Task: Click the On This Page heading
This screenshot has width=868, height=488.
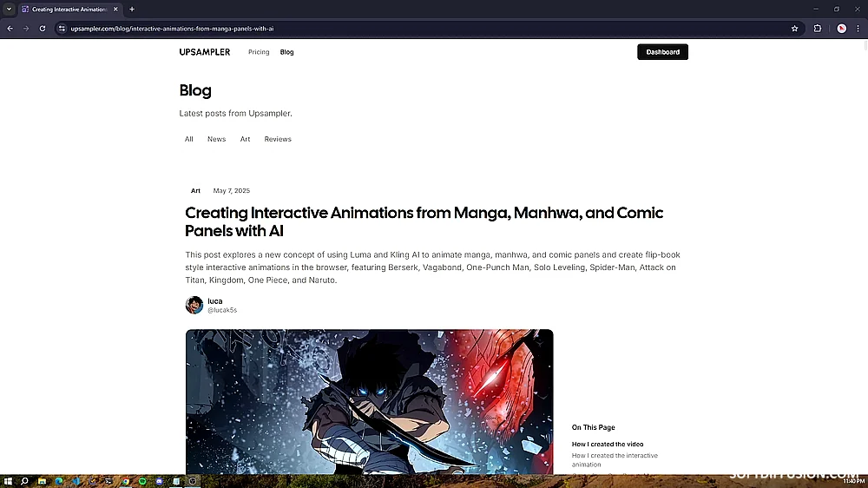Action: [594, 427]
